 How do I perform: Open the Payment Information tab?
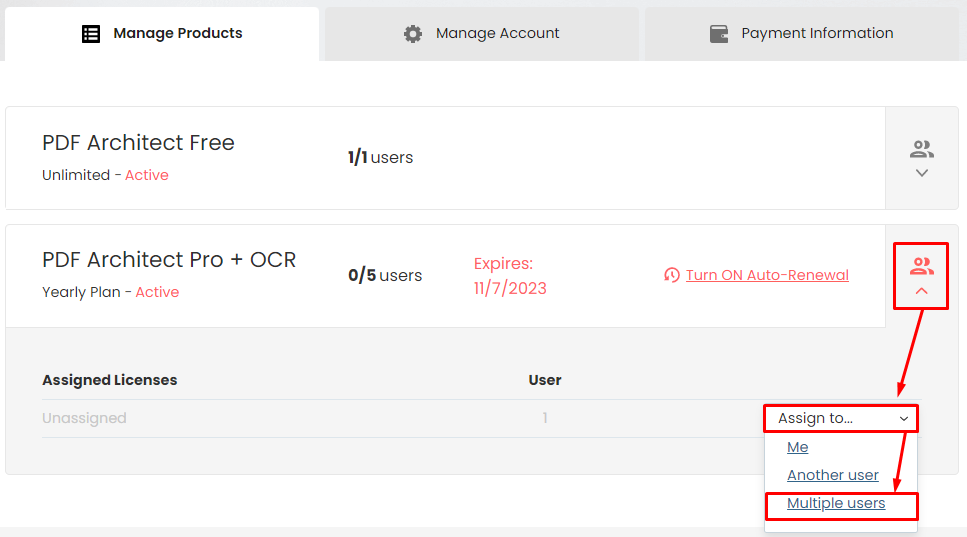coord(802,34)
